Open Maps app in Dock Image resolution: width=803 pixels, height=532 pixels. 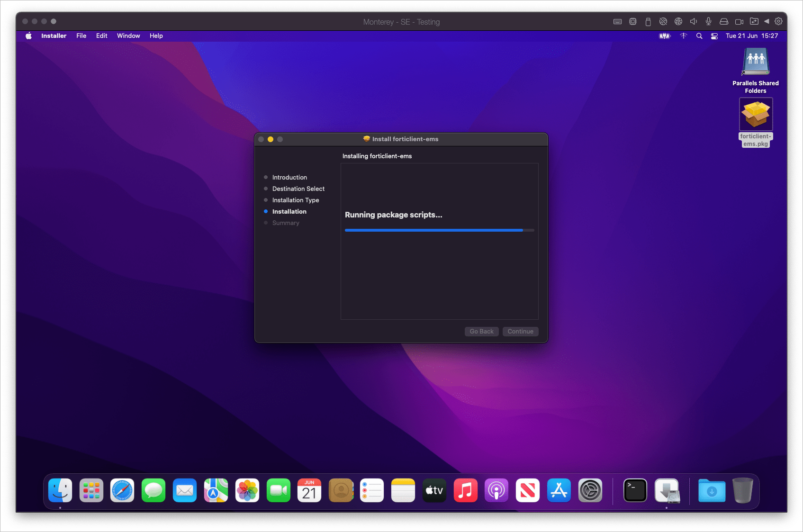(x=216, y=490)
